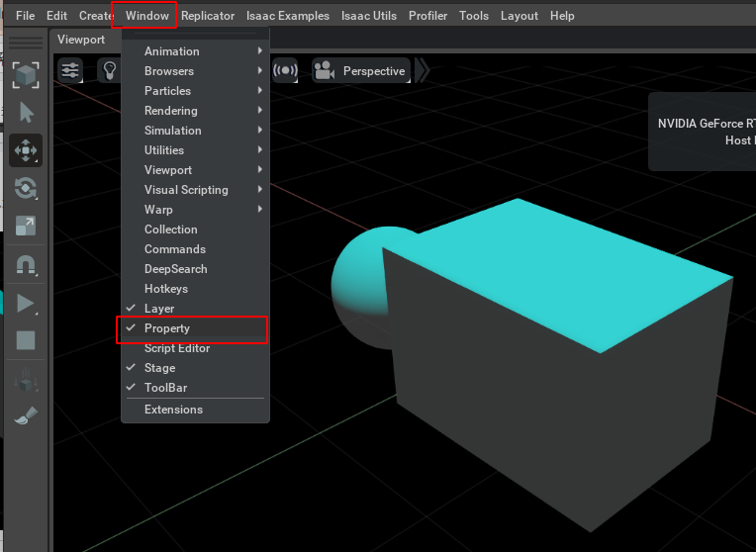Activate the Scale tool

point(26,226)
